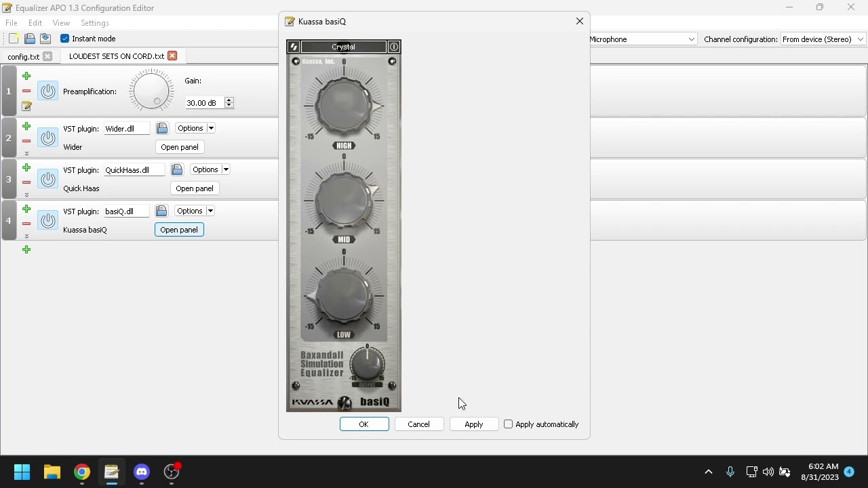Click the LOW knob in basiQ
868x488 pixels.
point(344,295)
